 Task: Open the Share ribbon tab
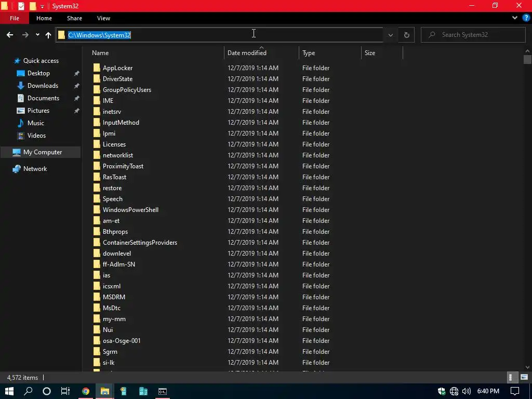click(x=74, y=18)
